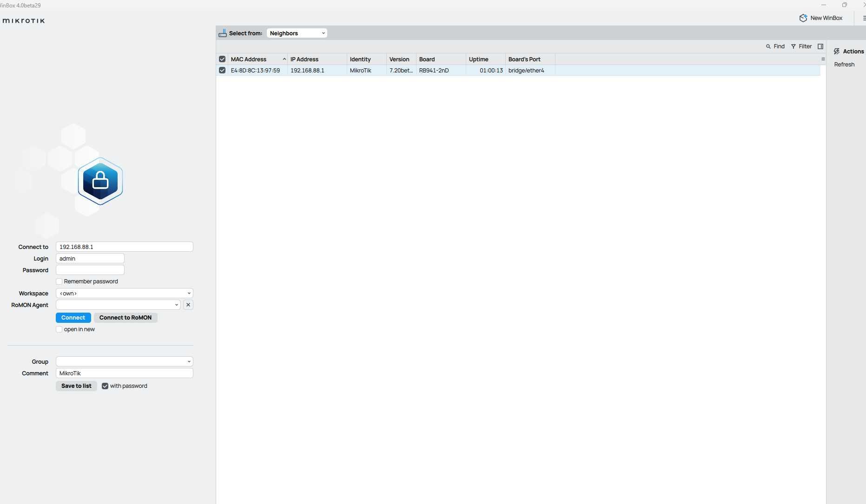Click the New WinBox label
The image size is (866, 504).
pyautogui.click(x=826, y=18)
